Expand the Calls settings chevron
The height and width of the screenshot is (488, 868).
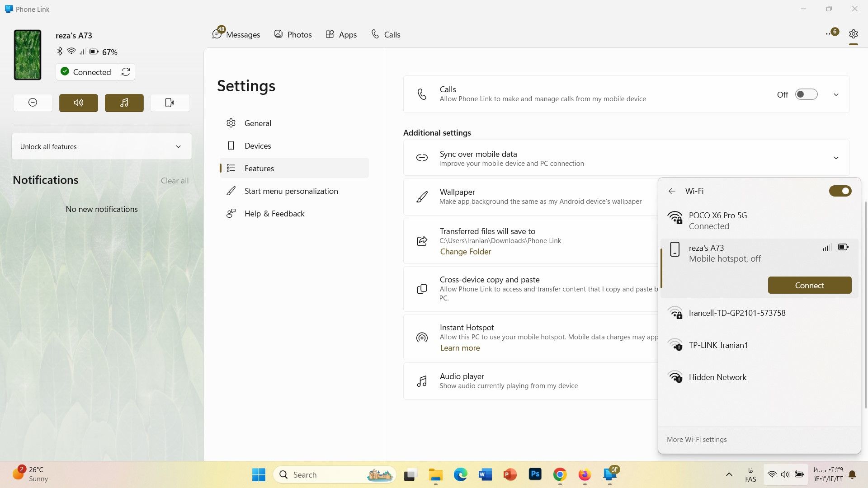[x=836, y=94]
